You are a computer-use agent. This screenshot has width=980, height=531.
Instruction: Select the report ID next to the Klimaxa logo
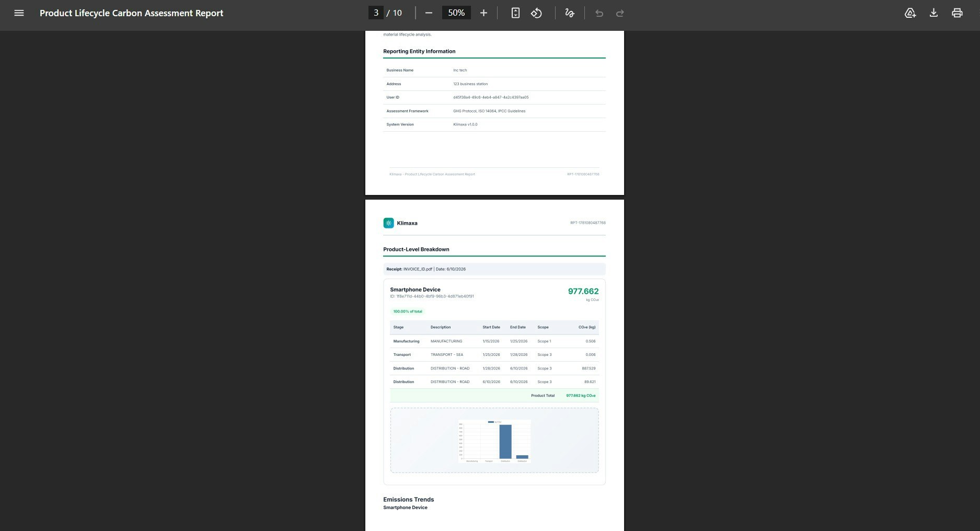(588, 223)
